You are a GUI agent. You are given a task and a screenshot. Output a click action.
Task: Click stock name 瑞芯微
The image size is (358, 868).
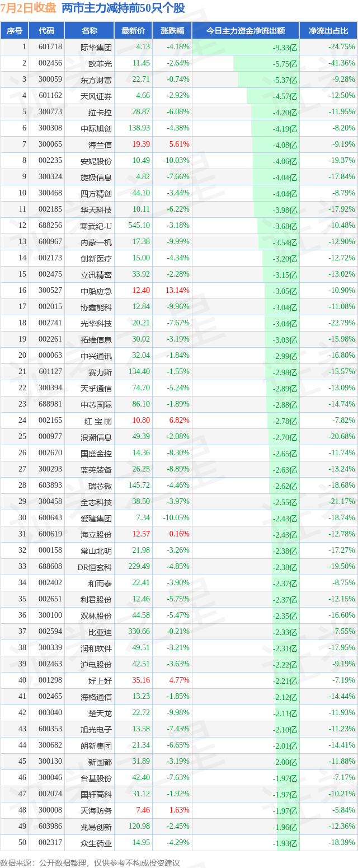tap(100, 486)
